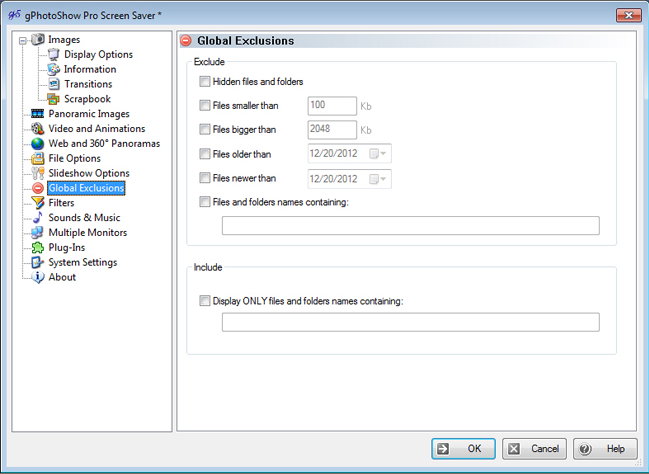Enable Hidden files and folders exclusion

[205, 82]
